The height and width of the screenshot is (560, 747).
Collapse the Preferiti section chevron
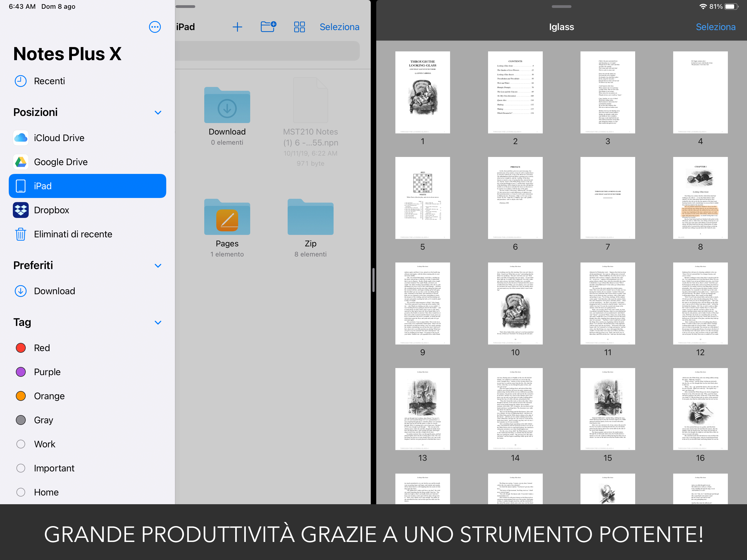158,266
